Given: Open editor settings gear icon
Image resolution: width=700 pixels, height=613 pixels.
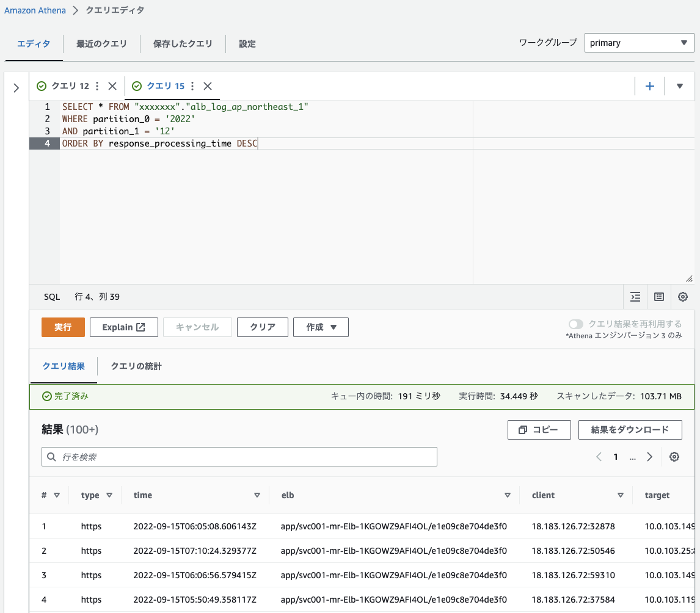Looking at the screenshot, I should 683,297.
